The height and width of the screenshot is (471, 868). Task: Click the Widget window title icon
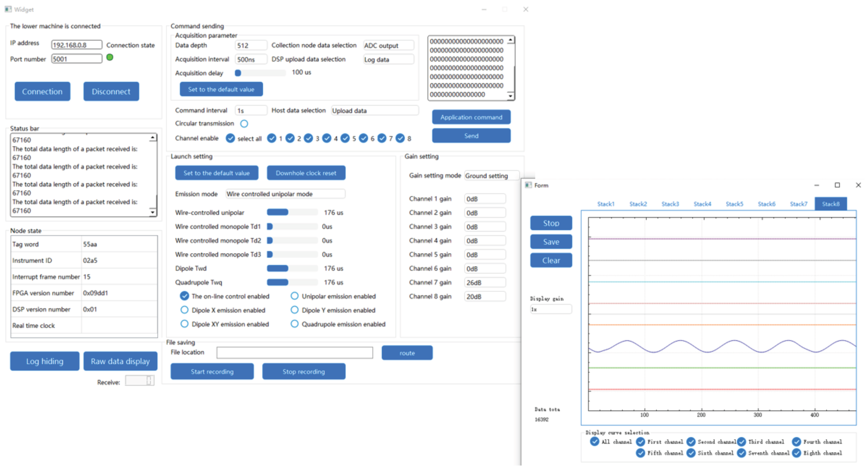point(8,9)
